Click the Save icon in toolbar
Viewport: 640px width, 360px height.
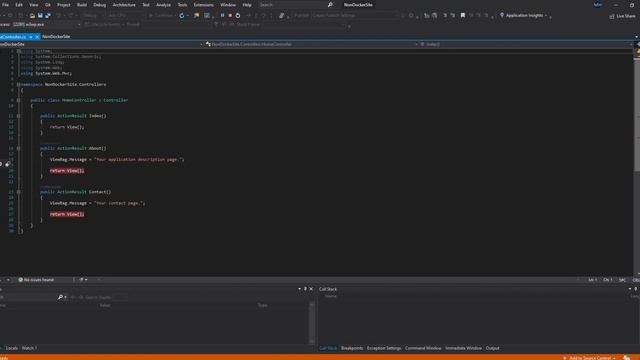(40, 16)
